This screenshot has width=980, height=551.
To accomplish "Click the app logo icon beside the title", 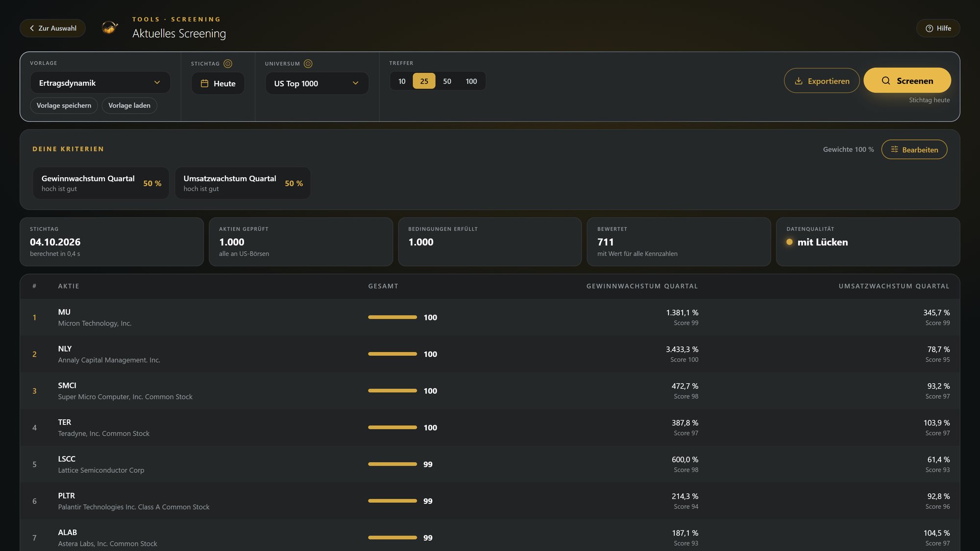I will coord(110,27).
